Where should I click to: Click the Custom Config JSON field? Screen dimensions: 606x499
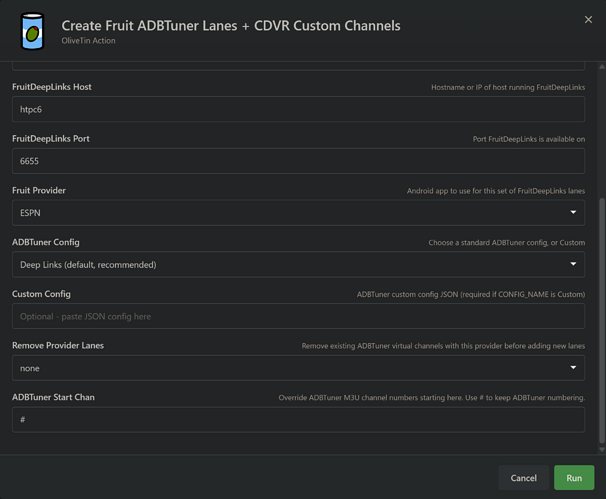click(x=298, y=316)
